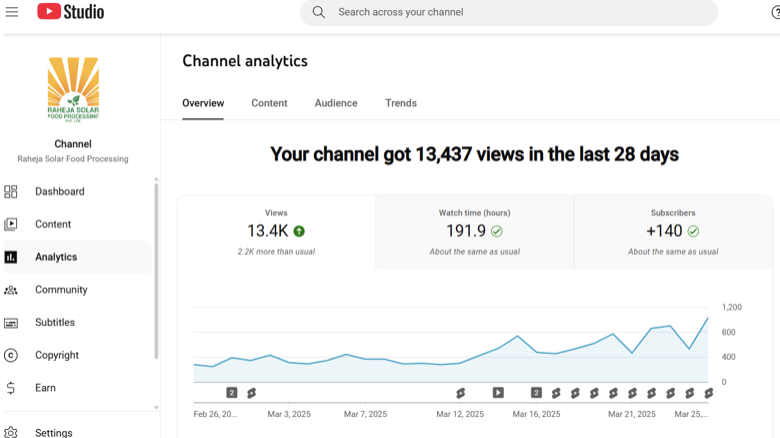Click the Shorts marker before Mar 3, 2025
The width and height of the screenshot is (780, 438).
[252, 393]
